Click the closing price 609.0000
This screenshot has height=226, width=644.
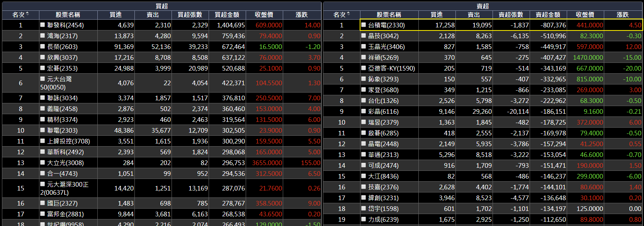269,25
